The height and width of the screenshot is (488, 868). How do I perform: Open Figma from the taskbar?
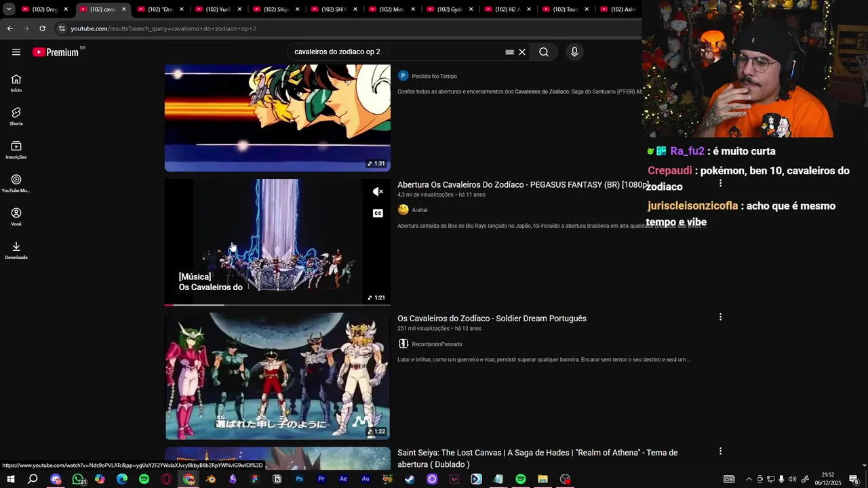pos(255,479)
